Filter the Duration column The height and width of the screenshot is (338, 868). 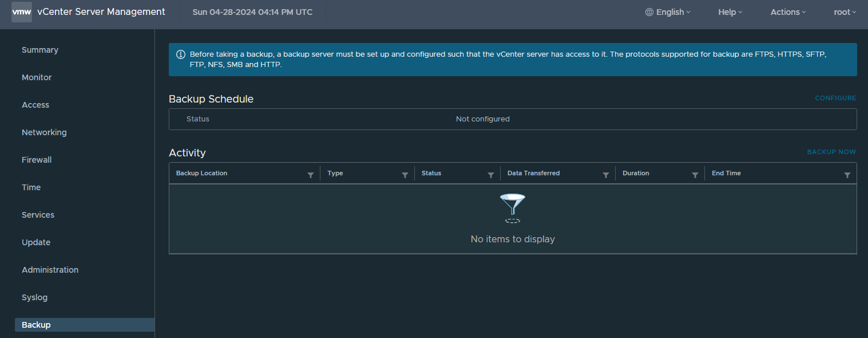click(x=696, y=174)
